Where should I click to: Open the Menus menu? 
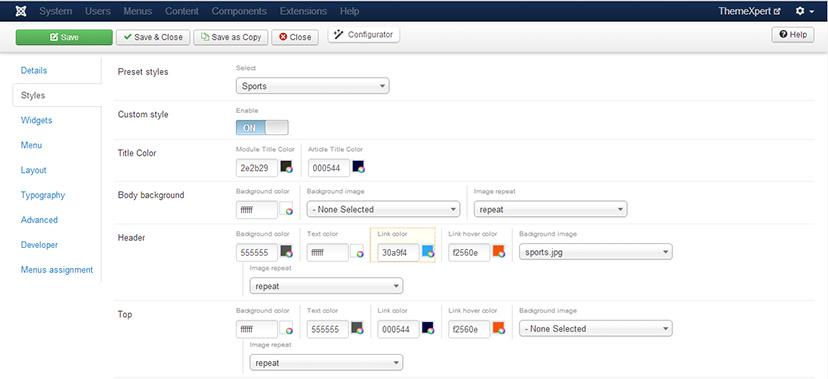point(137,11)
